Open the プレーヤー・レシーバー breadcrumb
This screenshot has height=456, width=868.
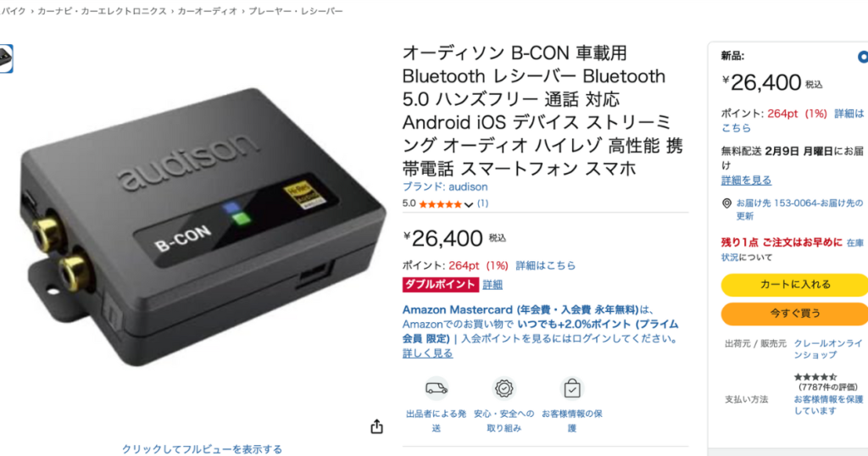point(296,11)
